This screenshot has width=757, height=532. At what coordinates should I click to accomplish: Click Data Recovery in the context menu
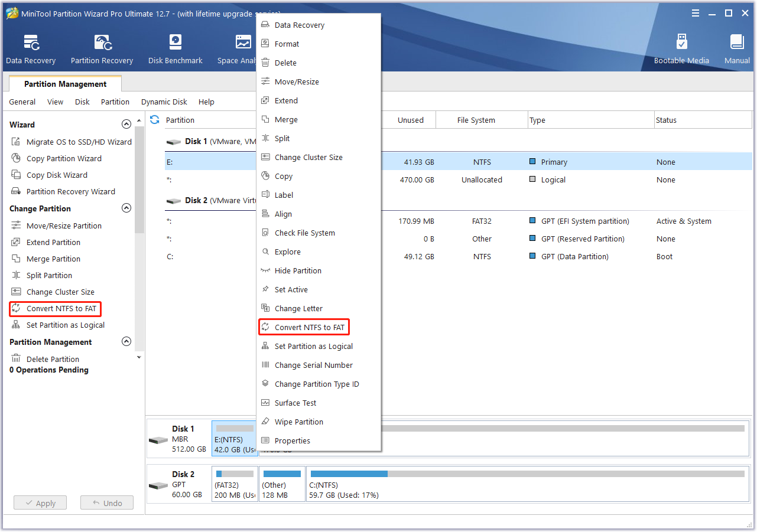[319, 25]
